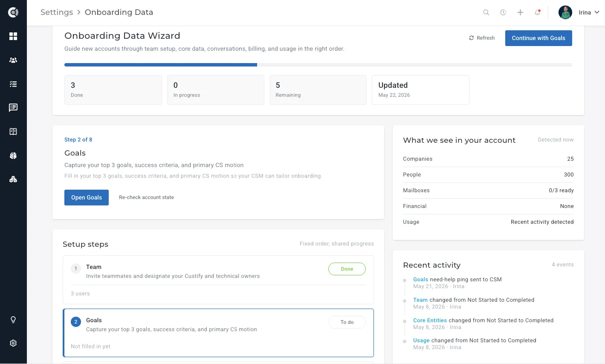Screen dimensions: 605x364
Task: Open the people icon in sidebar
Action: (x=13, y=60)
